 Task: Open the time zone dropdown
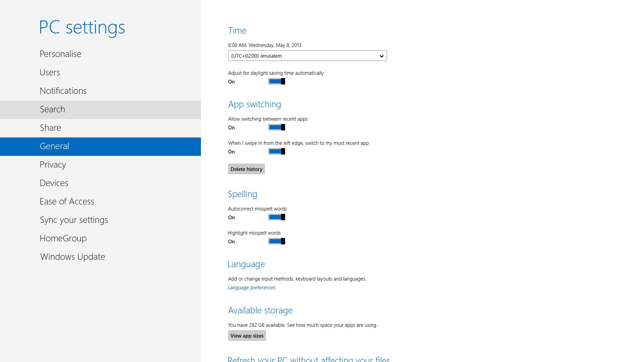[x=381, y=56]
